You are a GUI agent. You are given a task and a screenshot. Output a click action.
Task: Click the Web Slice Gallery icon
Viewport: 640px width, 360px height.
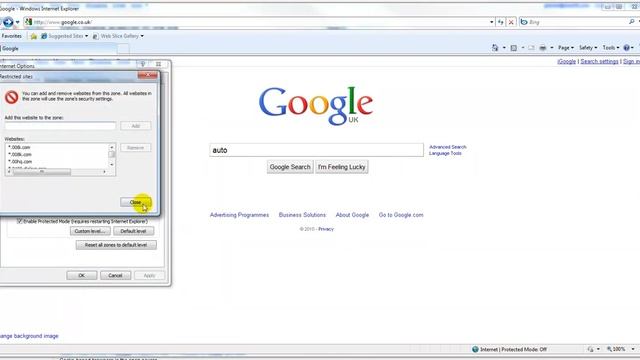point(96,36)
